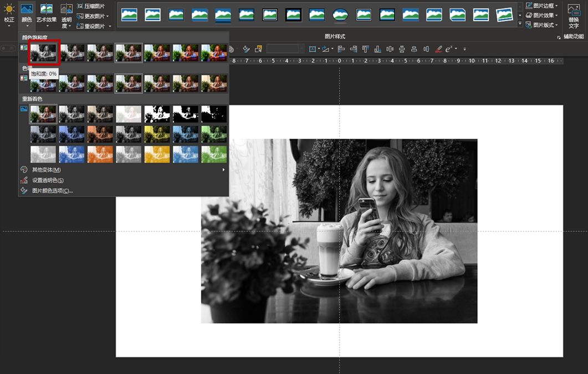This screenshot has width=588, height=374.
Task: Select the highlighted 100% saturation thumbnail
Action: 129,53
